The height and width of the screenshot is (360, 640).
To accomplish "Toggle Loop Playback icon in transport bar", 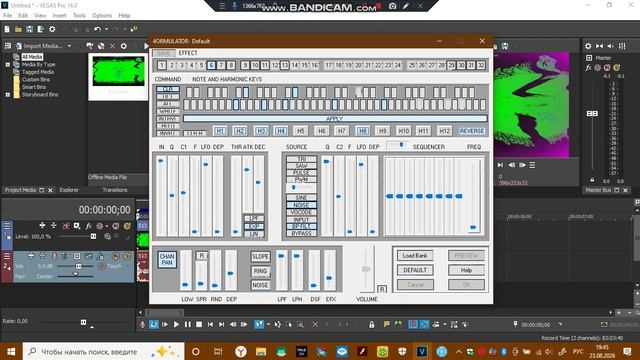I will point(154,324).
